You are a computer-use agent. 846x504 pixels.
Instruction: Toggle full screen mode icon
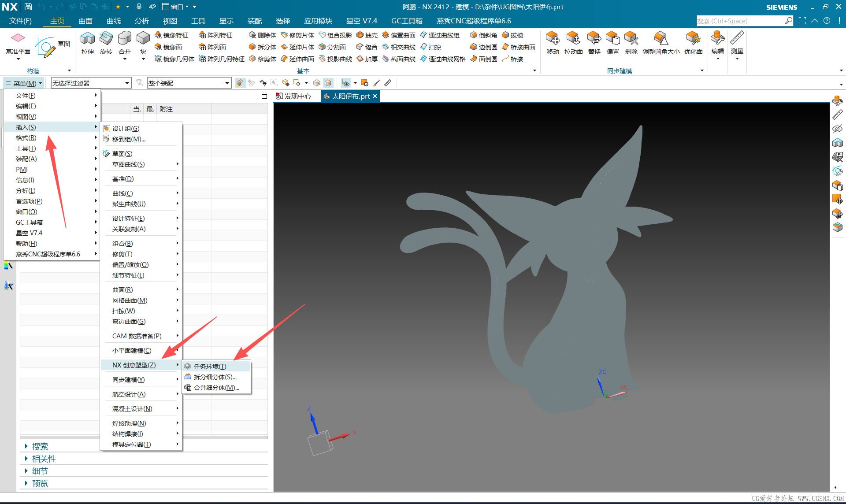[x=802, y=21]
